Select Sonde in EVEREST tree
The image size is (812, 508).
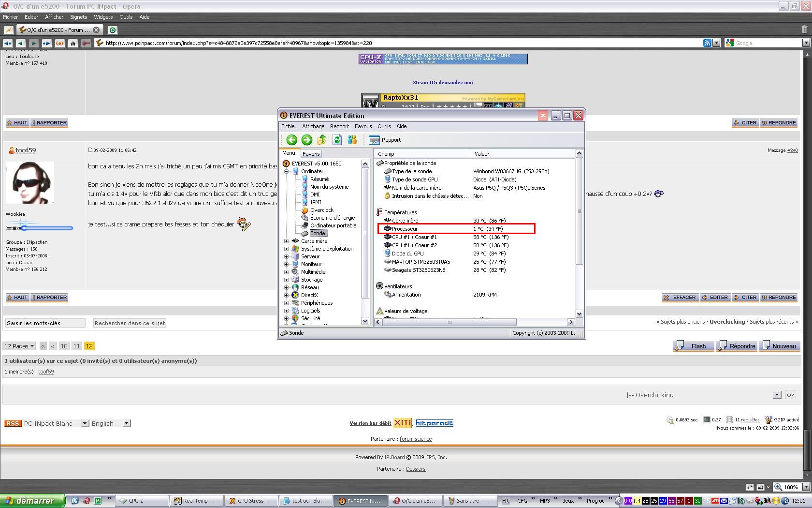(318, 233)
